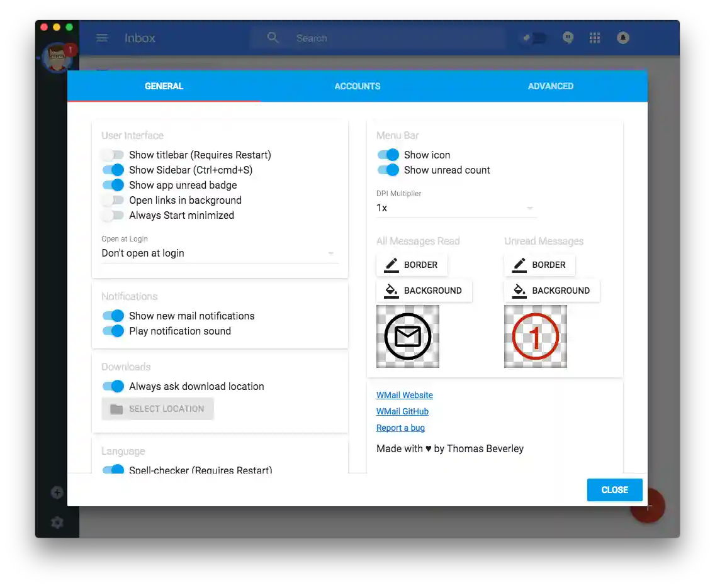The height and width of the screenshot is (588, 715).
Task: Open the notifications bell icon in the toolbar
Action: 622,38
